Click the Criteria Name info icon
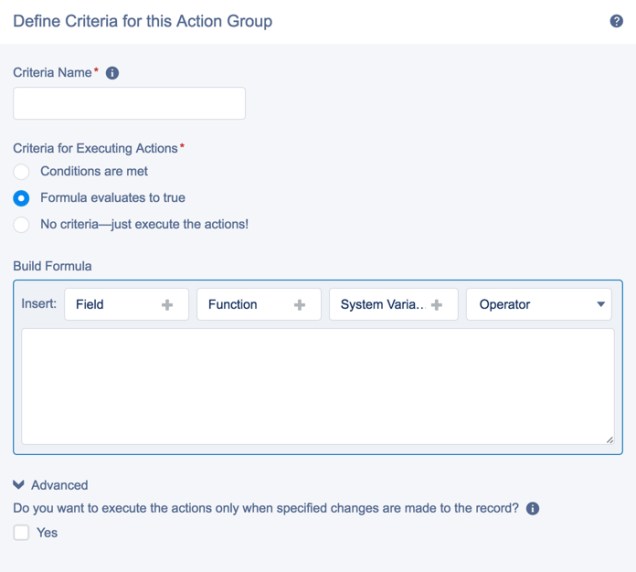 112,73
